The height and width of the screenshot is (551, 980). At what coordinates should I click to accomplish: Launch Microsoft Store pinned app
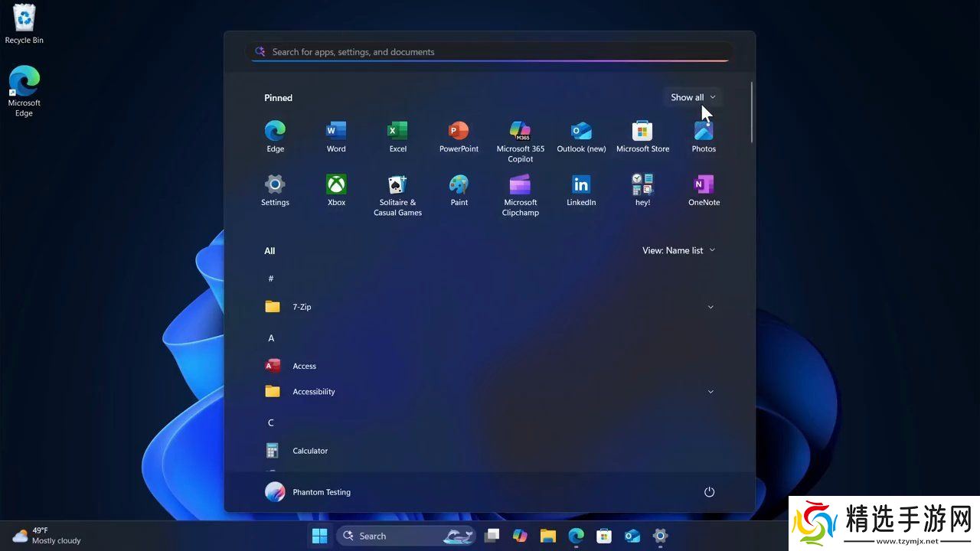tap(642, 137)
